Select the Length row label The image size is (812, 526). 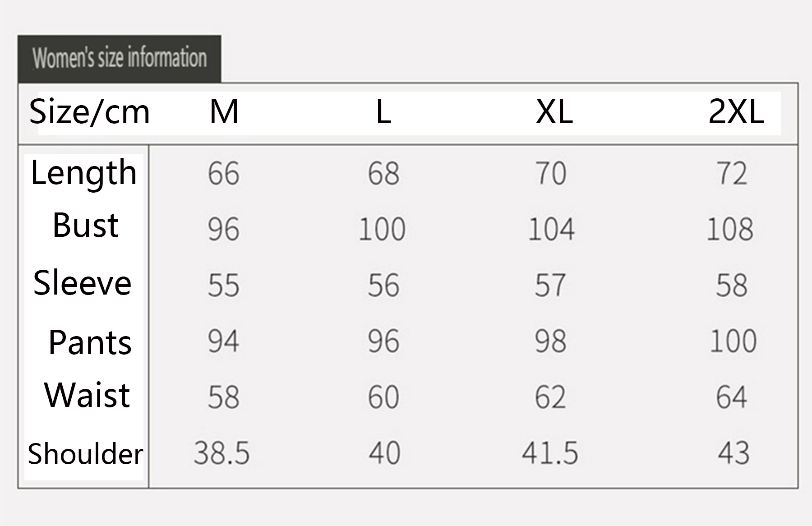[84, 173]
